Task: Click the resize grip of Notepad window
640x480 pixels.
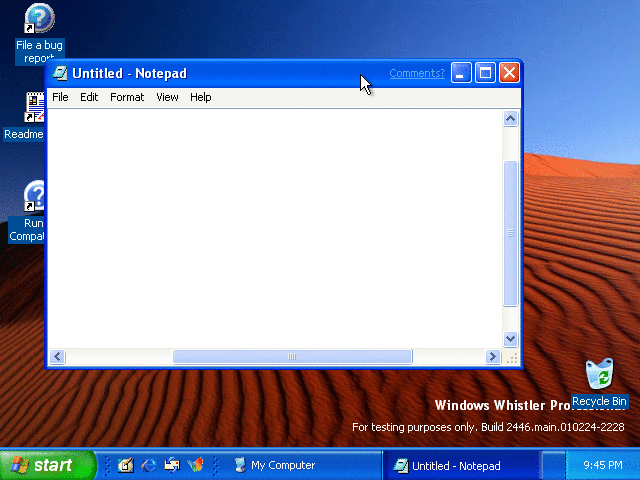Action: point(511,358)
